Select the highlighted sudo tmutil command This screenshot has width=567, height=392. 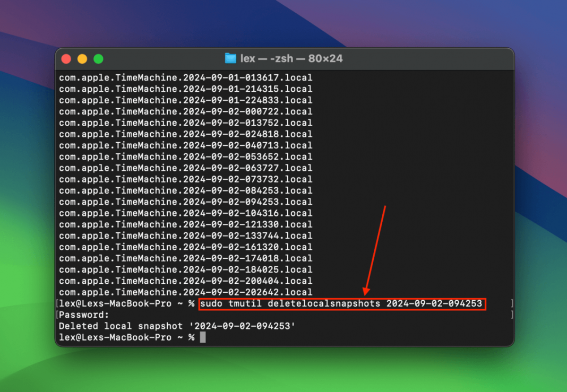[x=341, y=303]
